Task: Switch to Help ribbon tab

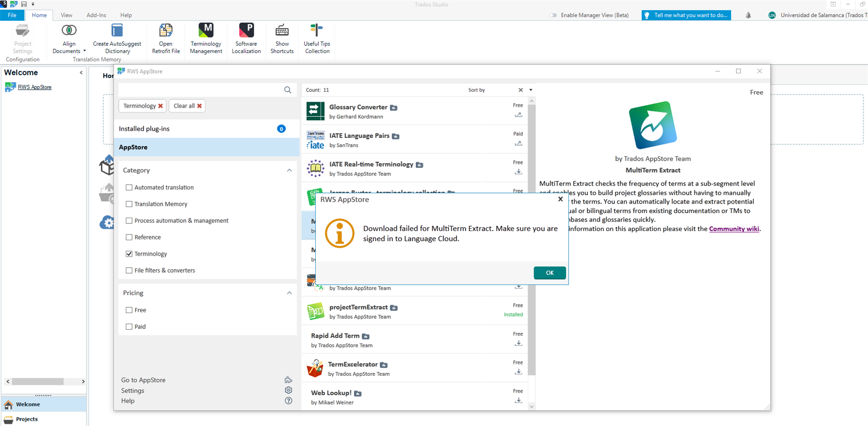Action: click(x=126, y=15)
